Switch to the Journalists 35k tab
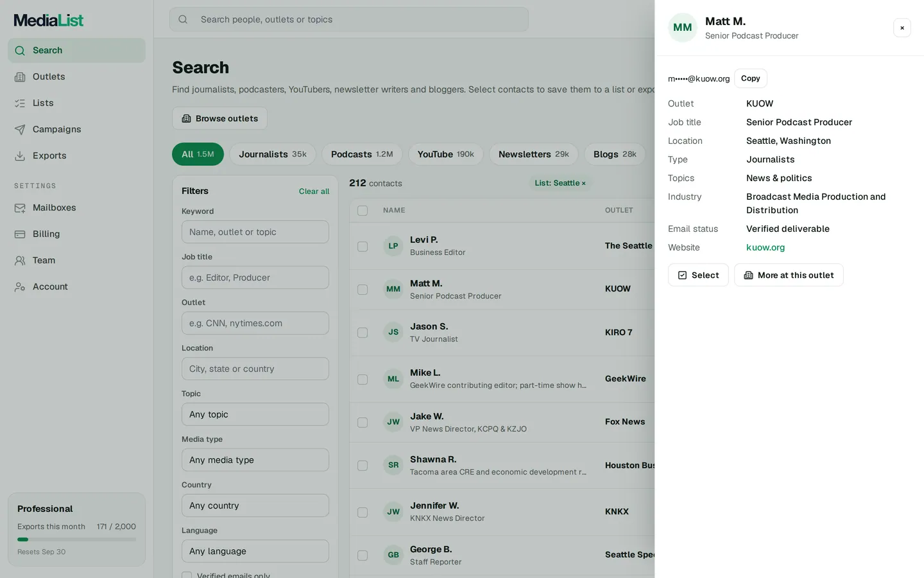Screen dimensions: 924x578 click(273, 154)
